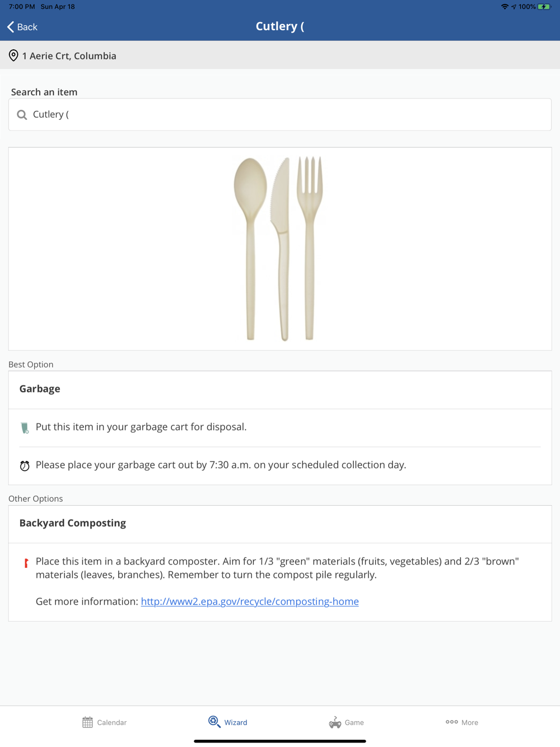Image resolution: width=560 pixels, height=747 pixels.
Task: Go back using the Back button
Action: click(22, 27)
